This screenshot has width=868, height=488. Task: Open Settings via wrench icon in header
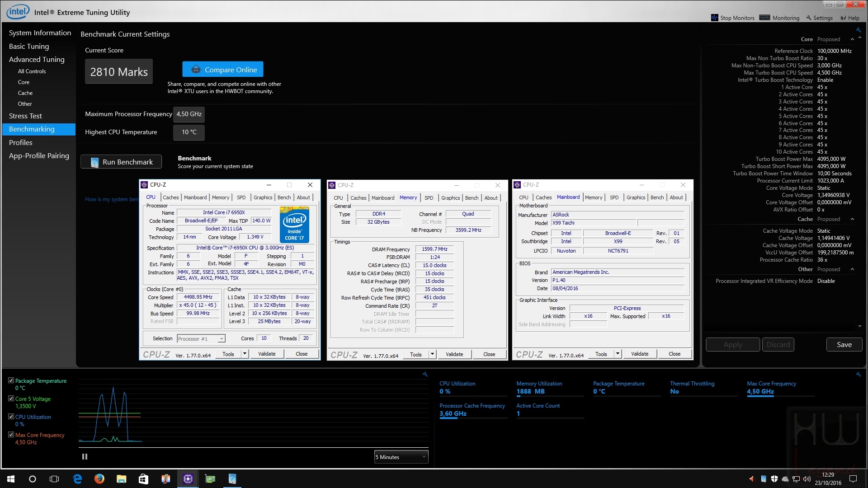[809, 18]
